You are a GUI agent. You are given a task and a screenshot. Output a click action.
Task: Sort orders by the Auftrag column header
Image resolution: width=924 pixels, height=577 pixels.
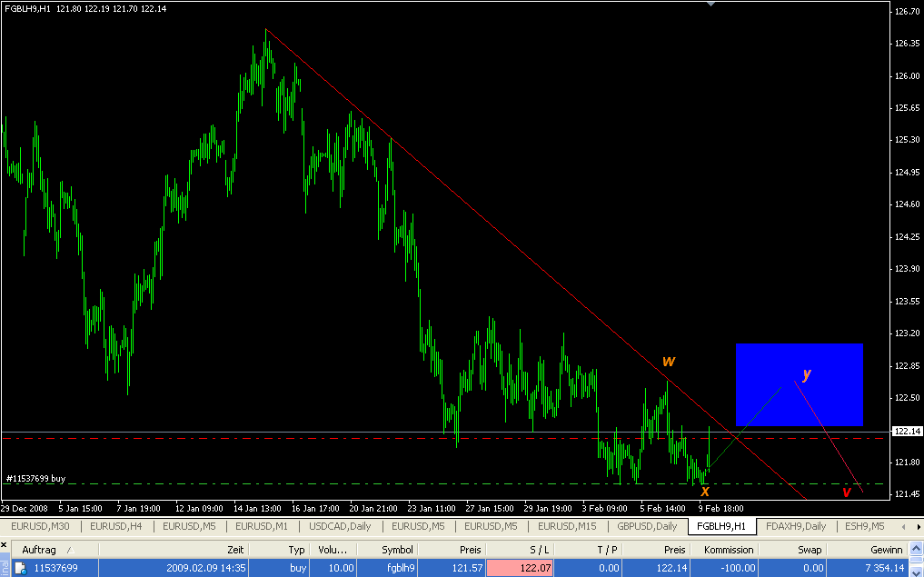[55, 550]
